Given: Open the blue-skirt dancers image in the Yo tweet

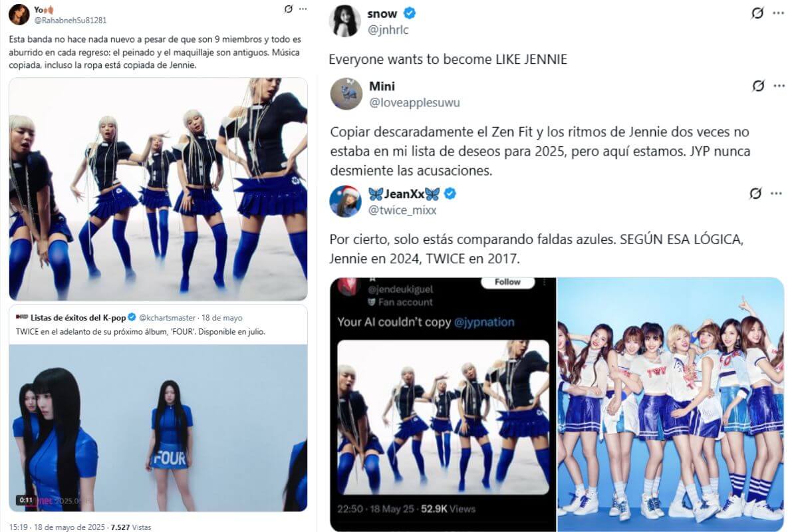Looking at the screenshot, I should tap(158, 189).
